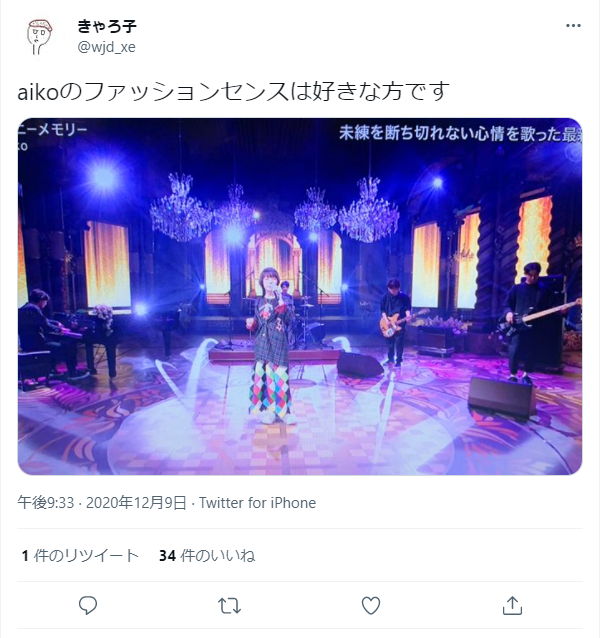This screenshot has height=638, width=610.
Task: Click the likes count number 34
Action: pyautogui.click(x=167, y=556)
